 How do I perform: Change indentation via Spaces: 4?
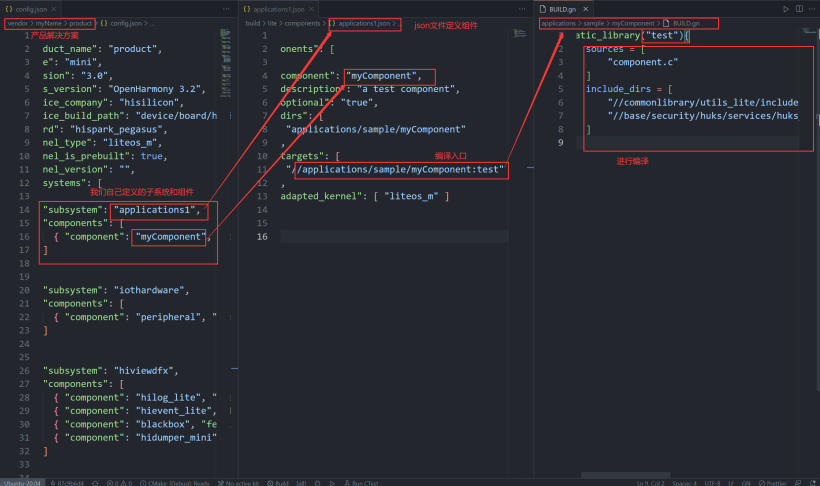pos(685,483)
